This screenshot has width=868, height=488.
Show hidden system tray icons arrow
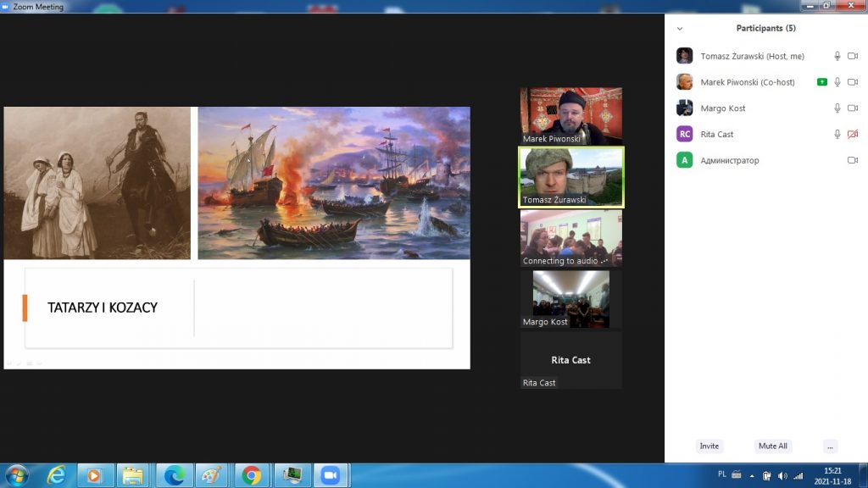752,475
